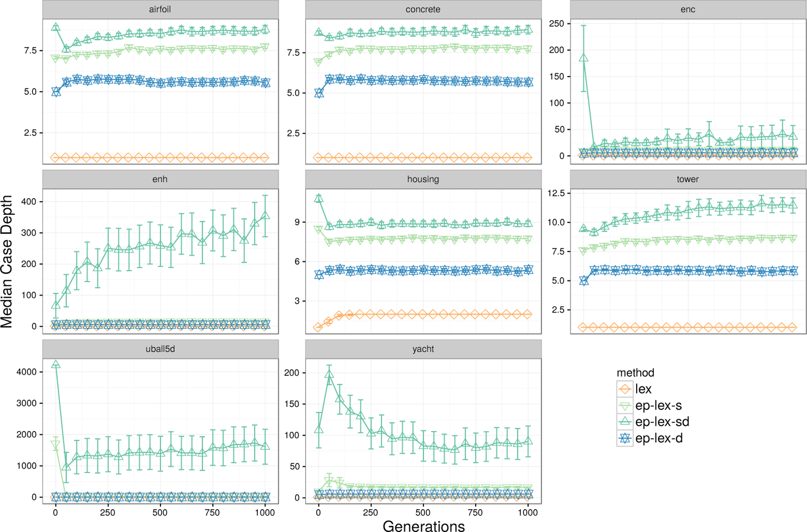Click the 'yacht' panel header
807x532 pixels.
423,349
